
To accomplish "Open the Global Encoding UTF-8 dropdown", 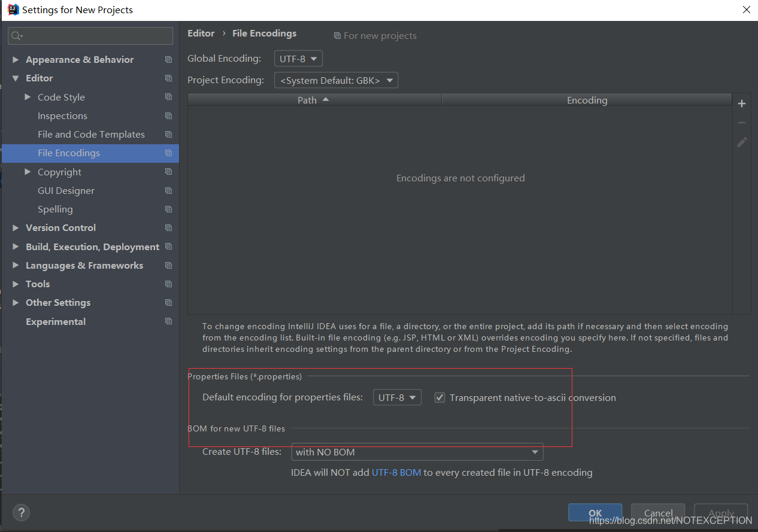I will click(x=299, y=59).
